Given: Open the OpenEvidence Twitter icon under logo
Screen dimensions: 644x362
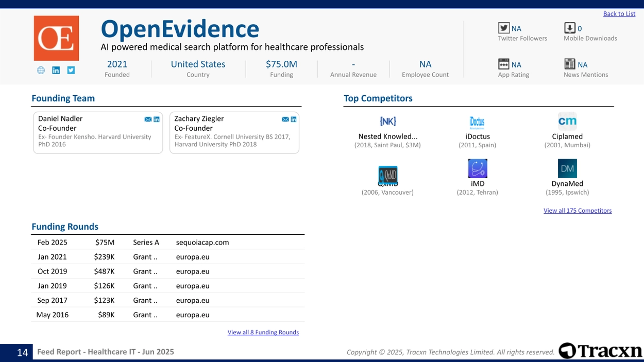Looking at the screenshot, I should coord(71,71).
